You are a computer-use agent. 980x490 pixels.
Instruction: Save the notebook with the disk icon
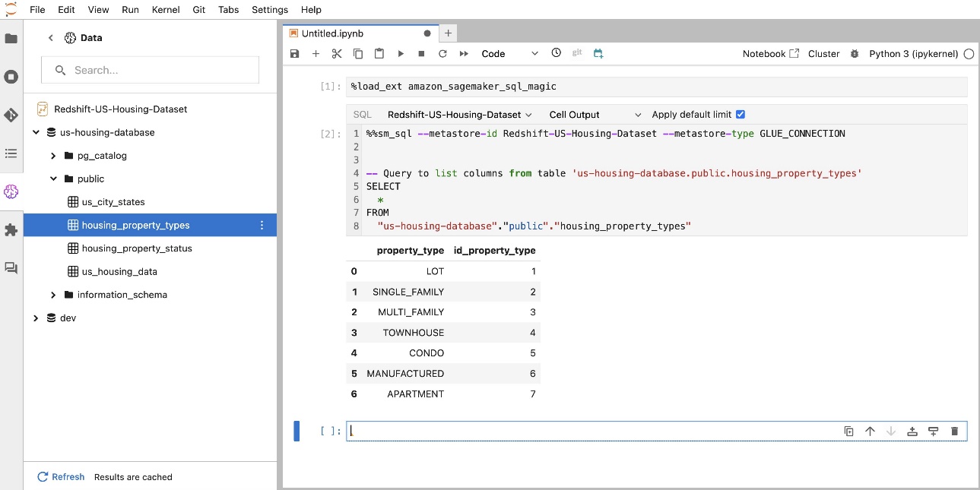pos(295,54)
